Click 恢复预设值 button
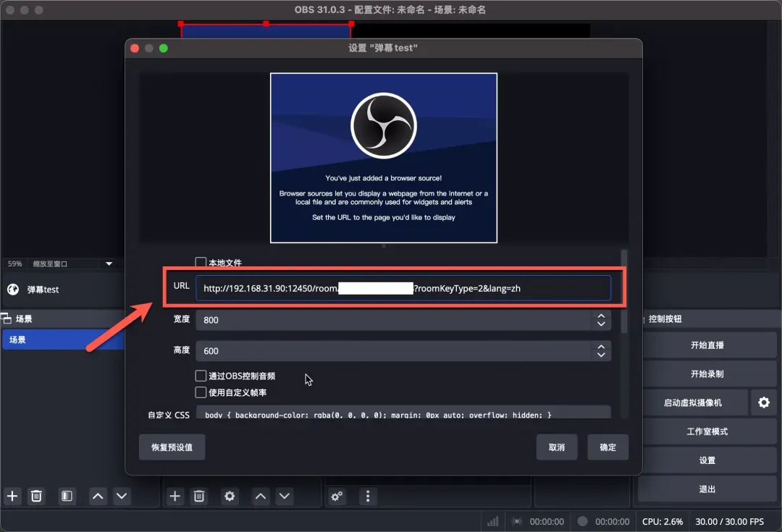Image resolution: width=782 pixels, height=532 pixels. (x=172, y=447)
